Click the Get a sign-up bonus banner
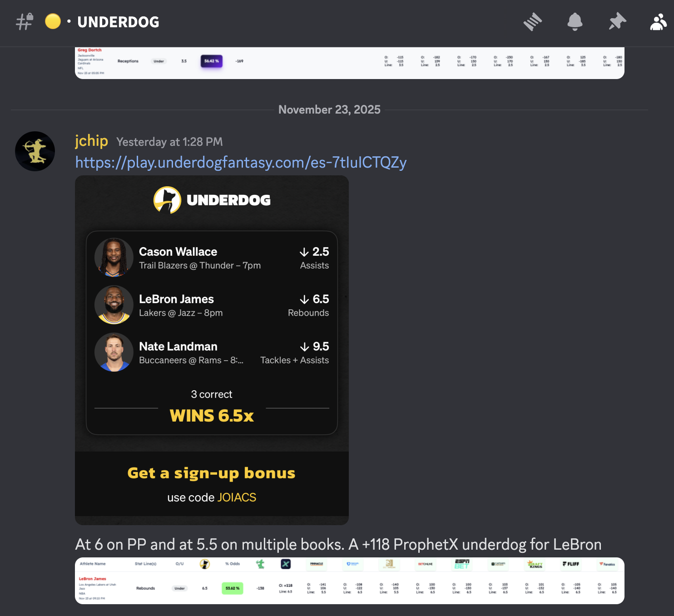 212,484
